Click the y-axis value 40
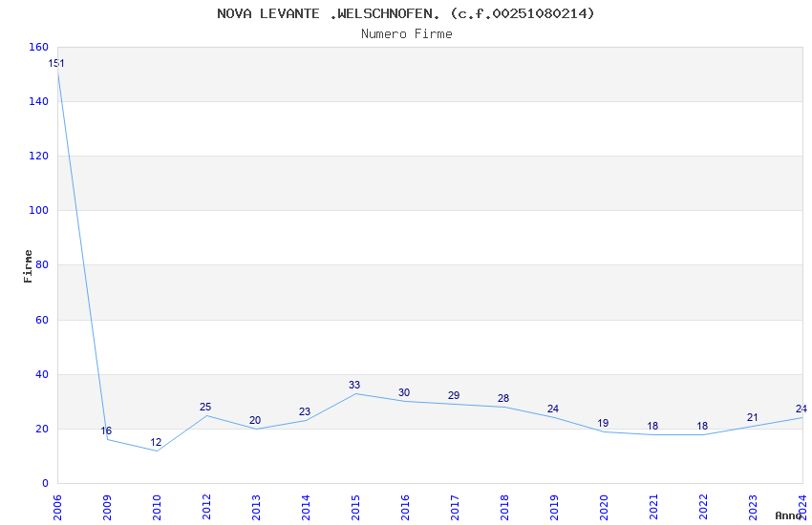 pos(42,374)
